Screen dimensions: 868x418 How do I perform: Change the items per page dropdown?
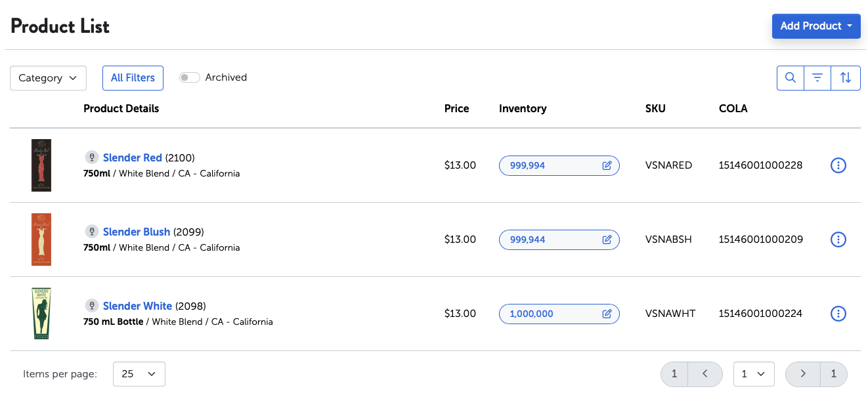pos(139,374)
